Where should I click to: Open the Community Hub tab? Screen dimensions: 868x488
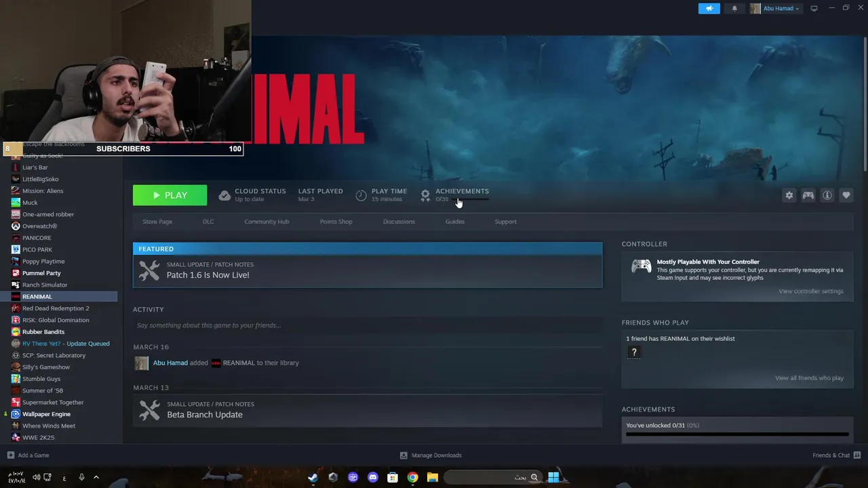point(267,222)
